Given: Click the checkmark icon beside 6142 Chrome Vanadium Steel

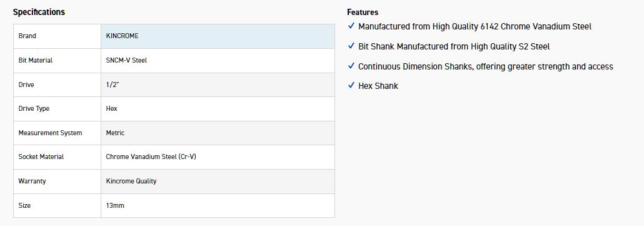Looking at the screenshot, I should pyautogui.click(x=351, y=26).
